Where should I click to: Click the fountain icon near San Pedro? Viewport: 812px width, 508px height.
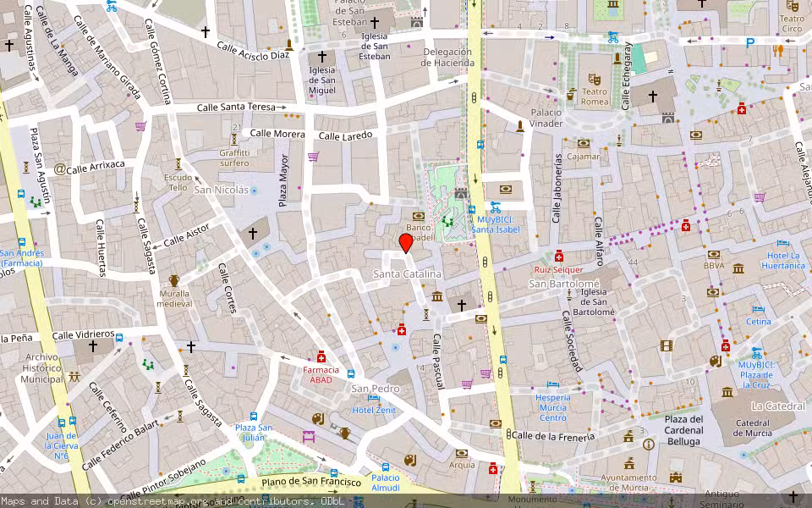[395, 348]
